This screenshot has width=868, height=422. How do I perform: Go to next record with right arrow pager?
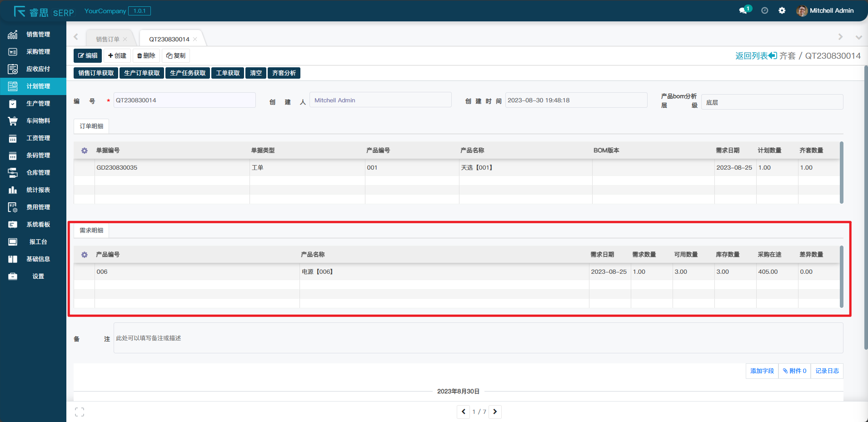pos(495,412)
